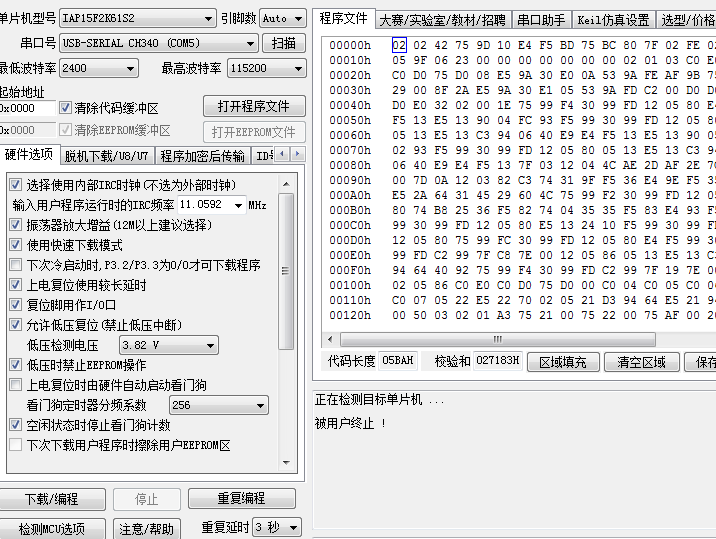Switch to the 硬件选项 tab
The image size is (716, 539).
point(28,155)
